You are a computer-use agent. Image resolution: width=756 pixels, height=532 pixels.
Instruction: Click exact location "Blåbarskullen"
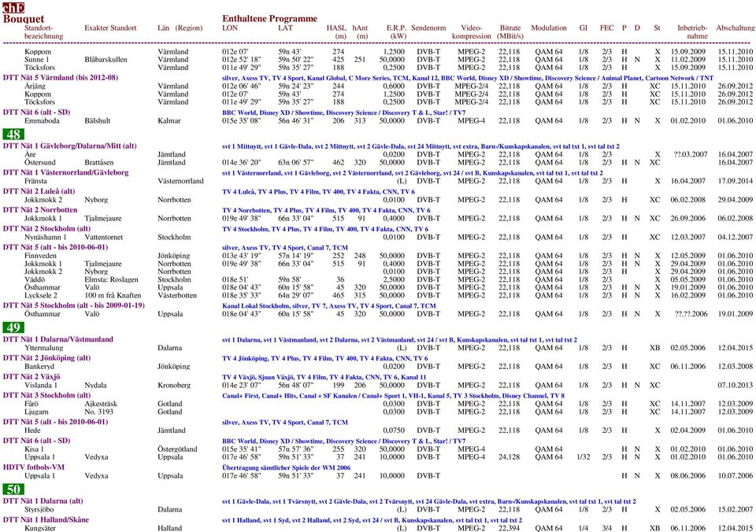(106, 60)
